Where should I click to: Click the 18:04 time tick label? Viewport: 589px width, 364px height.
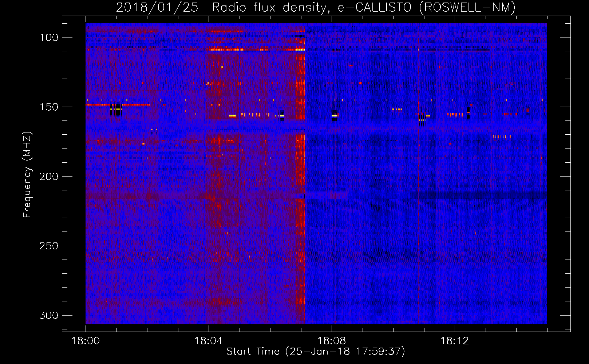click(x=209, y=341)
